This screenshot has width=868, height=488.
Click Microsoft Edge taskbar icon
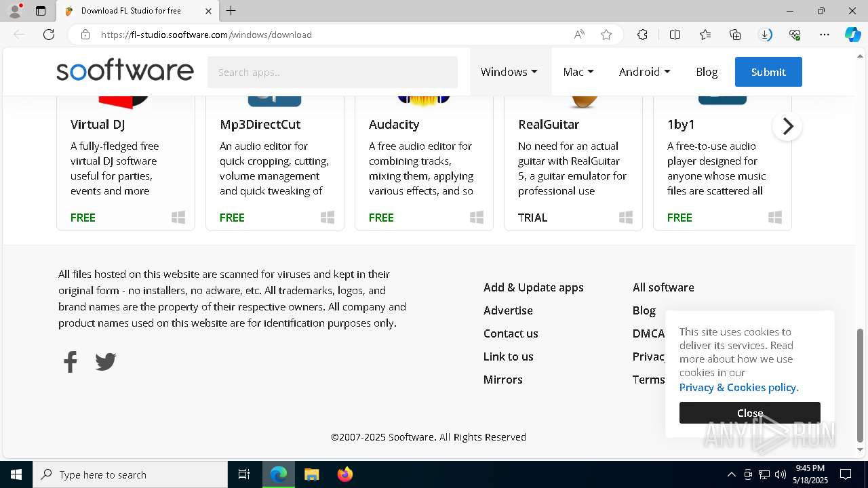279,474
